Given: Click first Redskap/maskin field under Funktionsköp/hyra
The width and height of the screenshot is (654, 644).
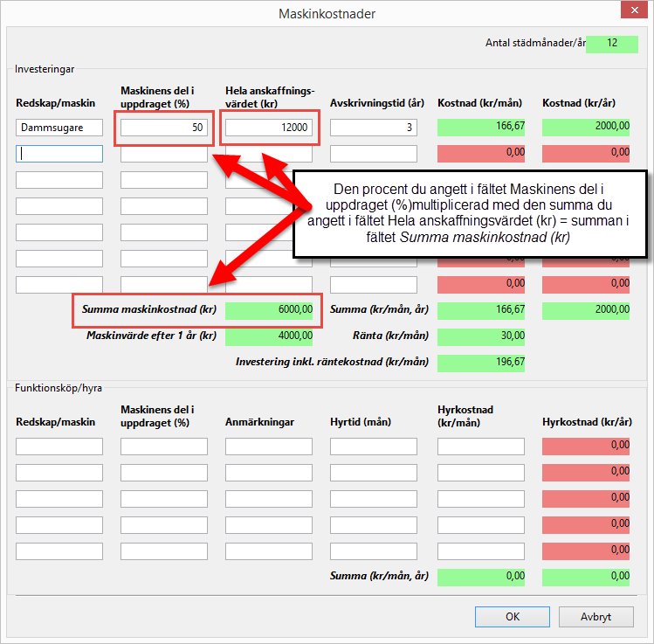Looking at the screenshot, I should click(59, 447).
